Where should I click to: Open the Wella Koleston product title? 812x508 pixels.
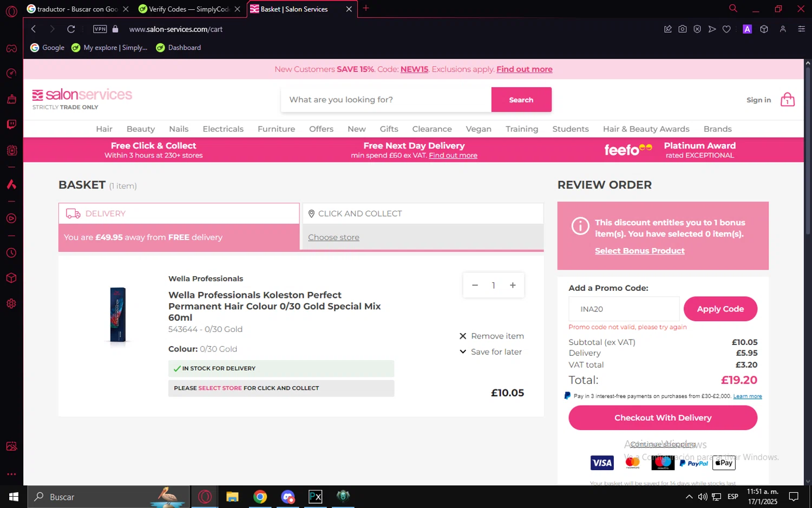tap(274, 306)
